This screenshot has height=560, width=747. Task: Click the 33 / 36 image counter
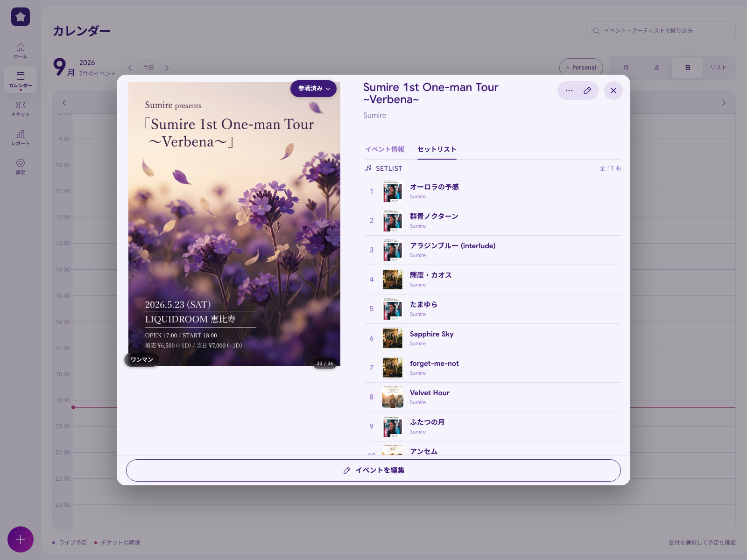pyautogui.click(x=325, y=364)
